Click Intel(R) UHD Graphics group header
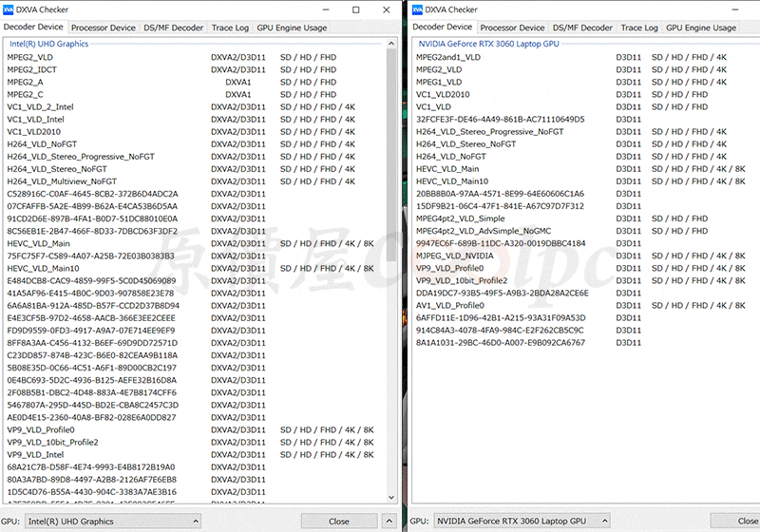This screenshot has height=532, width=760. (49, 44)
